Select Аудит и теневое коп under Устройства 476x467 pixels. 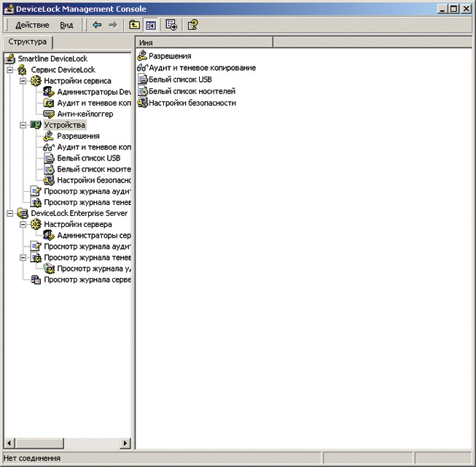(94, 147)
